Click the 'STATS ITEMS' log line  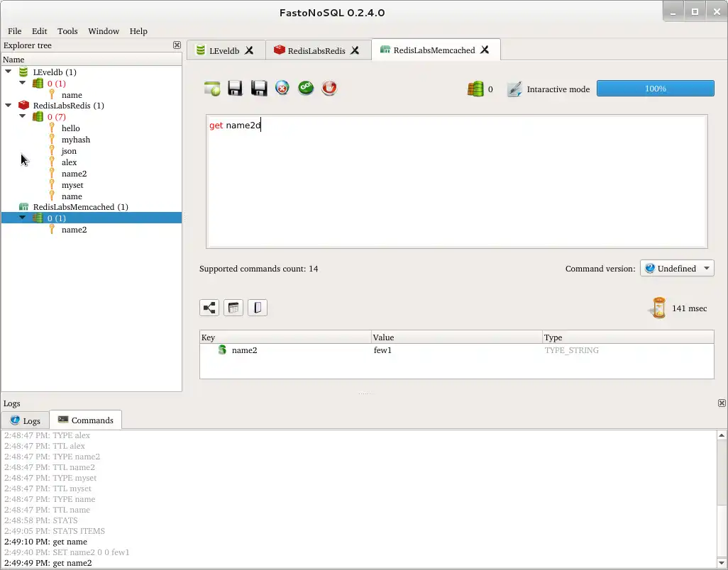click(x=55, y=530)
